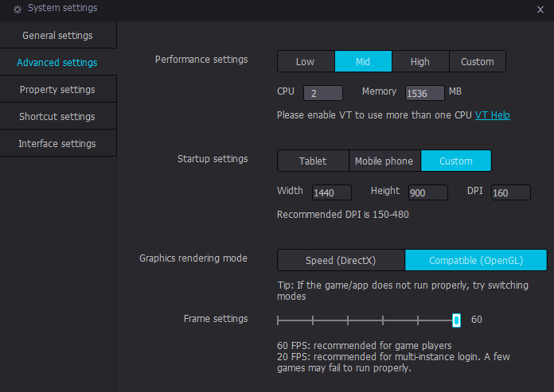Open the Interface settings tab
Screen dimensions: 554x392
click(57, 144)
